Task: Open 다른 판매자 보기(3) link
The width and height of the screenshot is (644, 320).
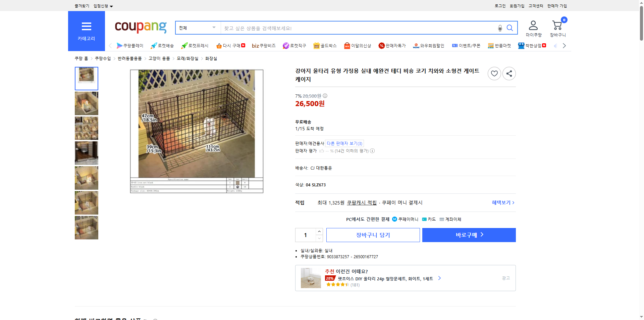Action: (x=344, y=143)
